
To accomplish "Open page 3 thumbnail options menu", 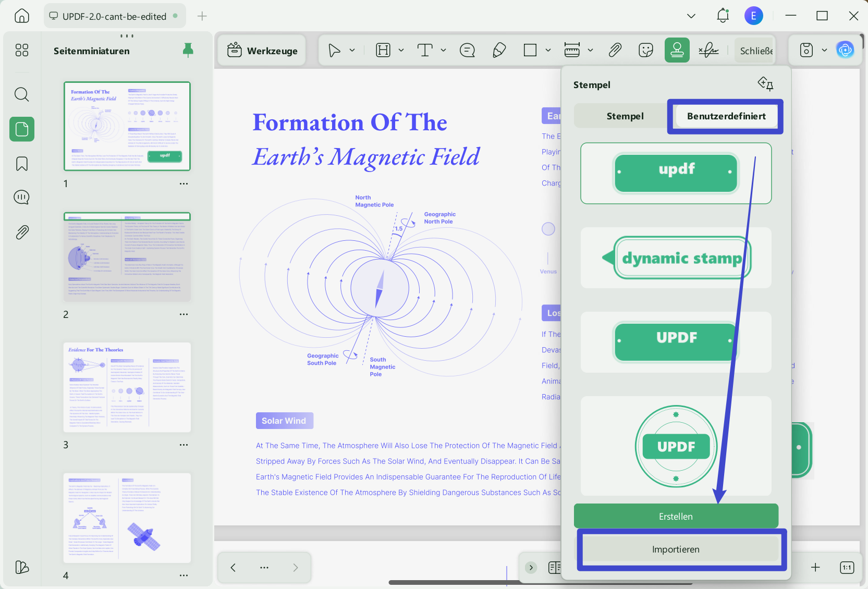I will (x=184, y=445).
